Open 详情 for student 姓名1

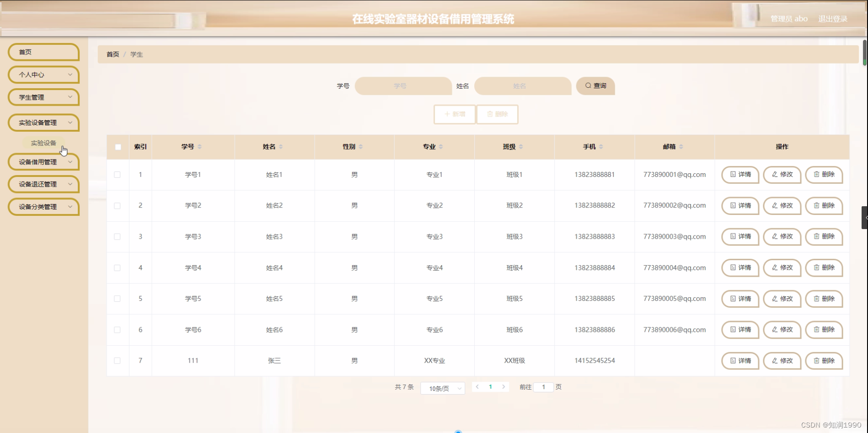(x=739, y=174)
